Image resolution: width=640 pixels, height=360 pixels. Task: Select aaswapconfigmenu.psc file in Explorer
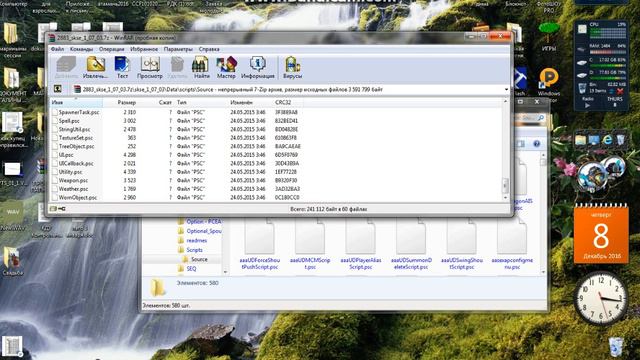tap(512, 245)
